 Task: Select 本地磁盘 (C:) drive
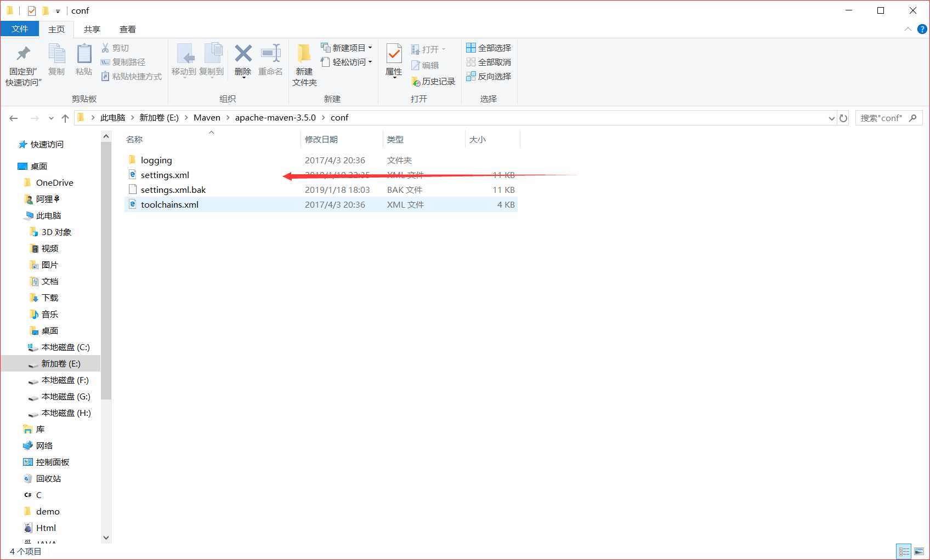point(65,347)
